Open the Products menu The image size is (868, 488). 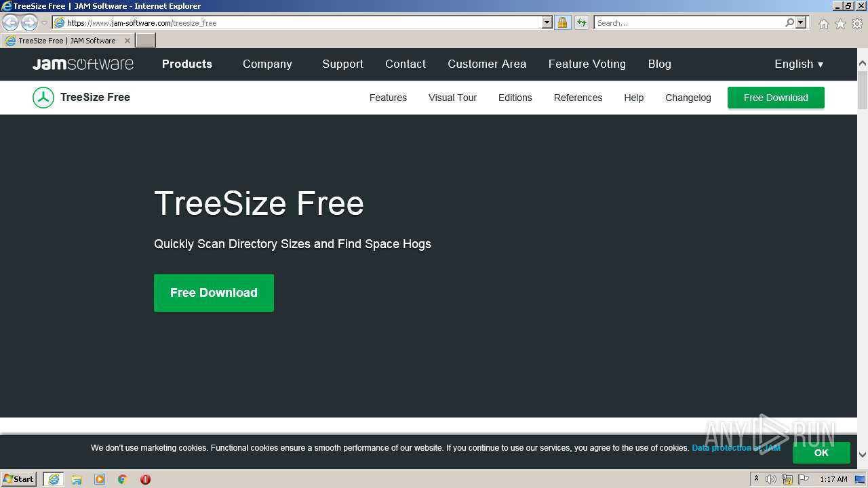[x=187, y=64]
